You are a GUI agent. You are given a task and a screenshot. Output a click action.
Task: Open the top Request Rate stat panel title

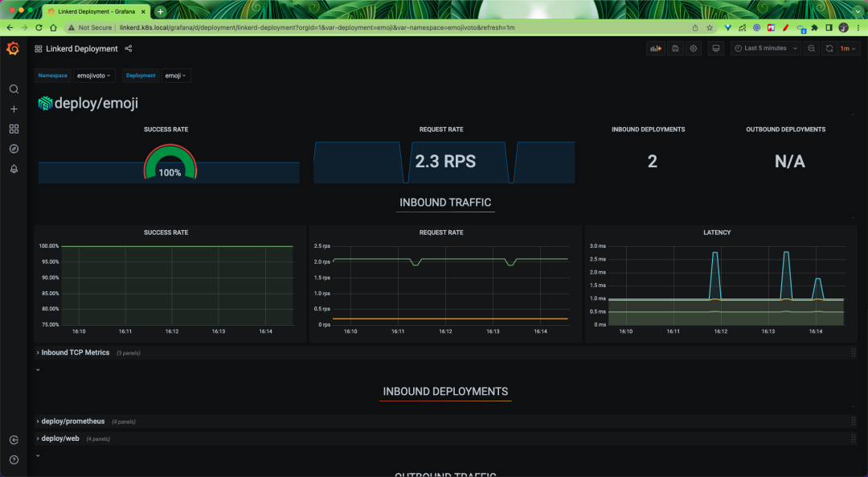[x=441, y=130]
